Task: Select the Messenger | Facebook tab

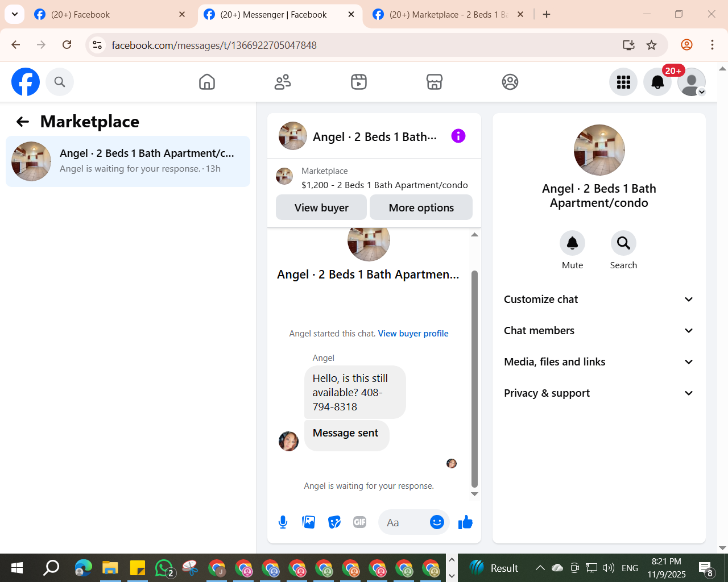Action: coord(280,15)
